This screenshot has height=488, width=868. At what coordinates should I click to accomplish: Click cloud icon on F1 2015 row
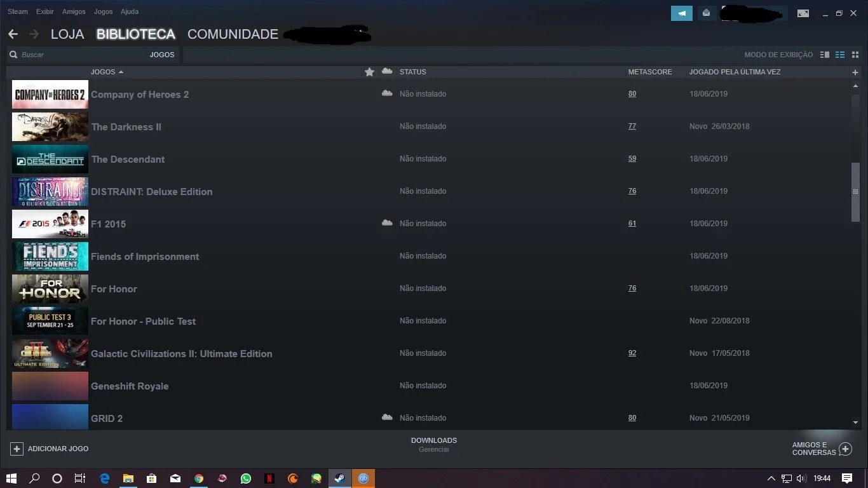(x=387, y=223)
